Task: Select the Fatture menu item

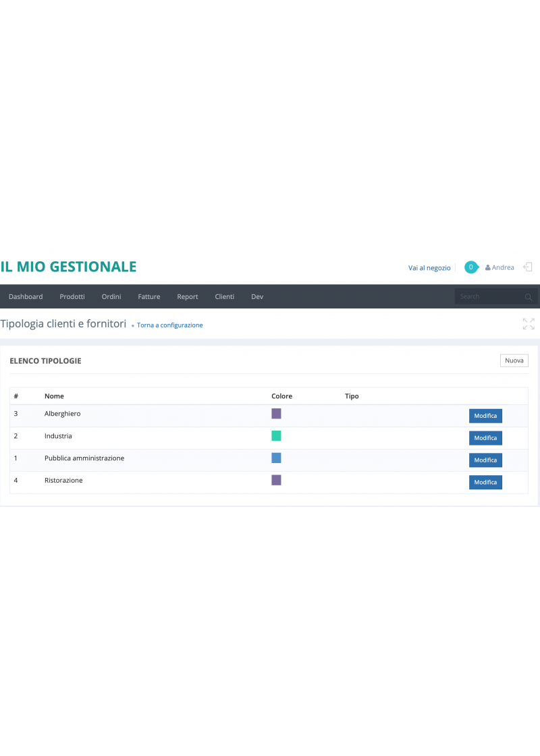Action: point(149,296)
